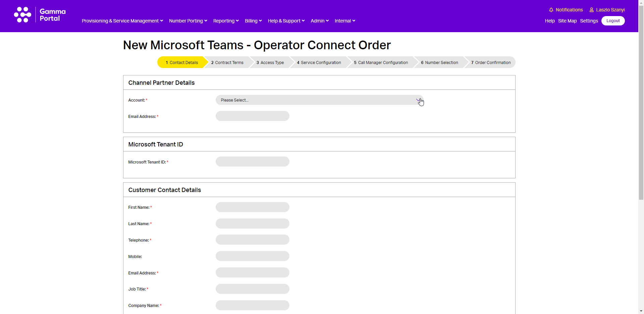Expand Provisioning & Service Management menu
644x314 pixels.
tap(122, 21)
